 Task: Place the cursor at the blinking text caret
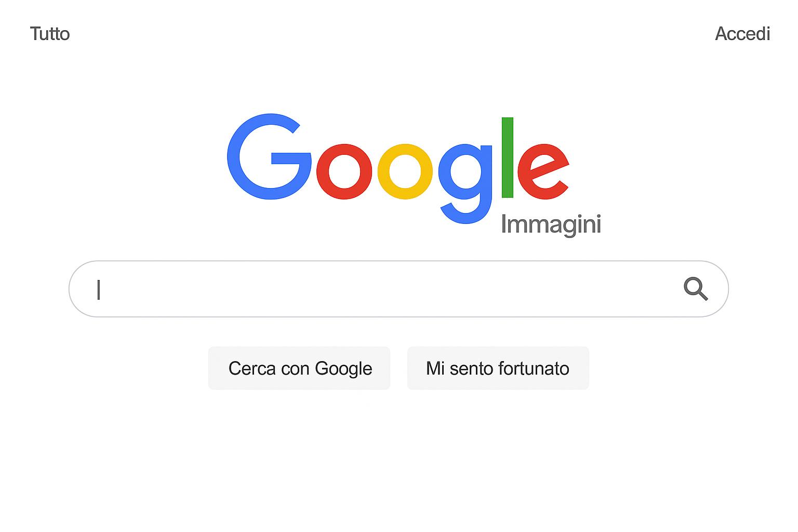tap(99, 289)
